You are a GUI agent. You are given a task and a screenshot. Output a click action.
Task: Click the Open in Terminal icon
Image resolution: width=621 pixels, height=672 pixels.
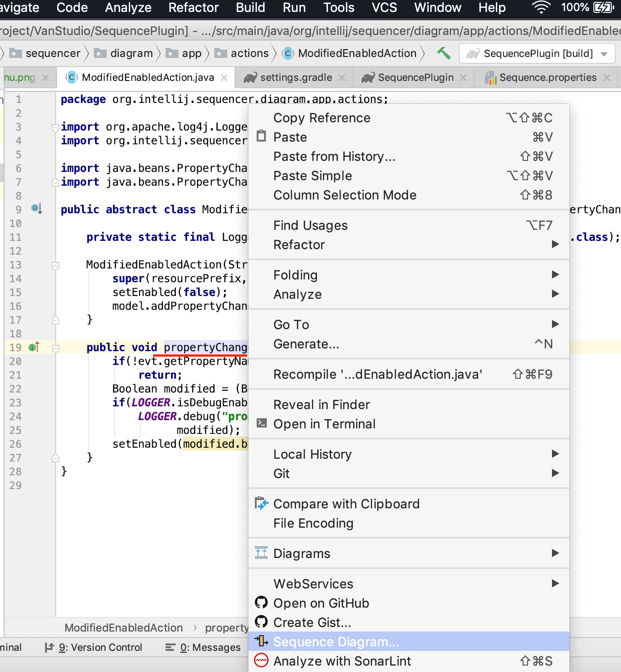coord(261,423)
